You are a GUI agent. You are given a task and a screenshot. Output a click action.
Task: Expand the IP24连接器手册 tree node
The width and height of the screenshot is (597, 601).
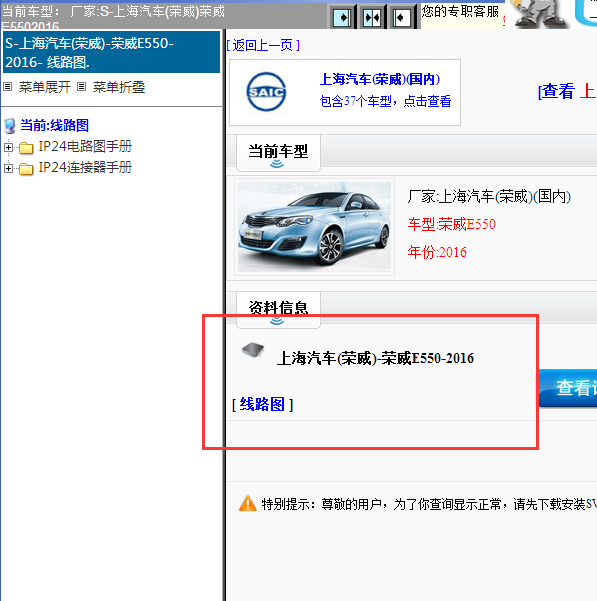point(8,168)
